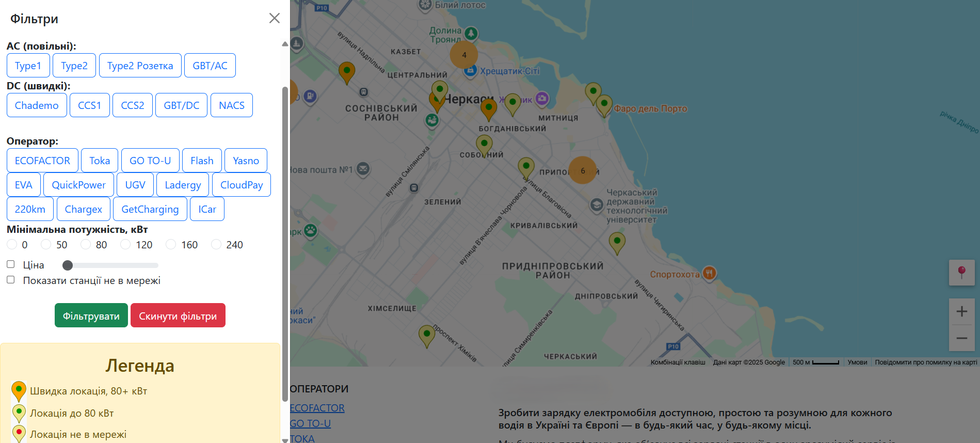Open the cluster marker showing 4 stations
980x443 pixels.
[x=464, y=55]
